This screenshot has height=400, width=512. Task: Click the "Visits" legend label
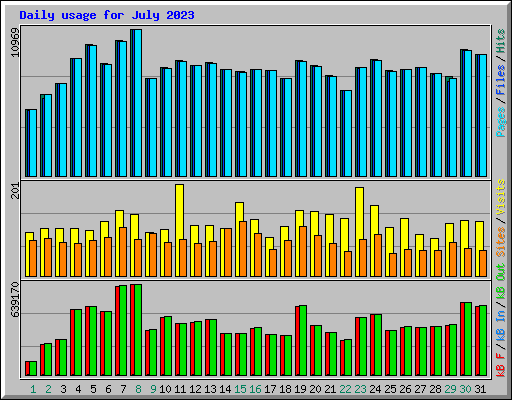pyautogui.click(x=500, y=197)
